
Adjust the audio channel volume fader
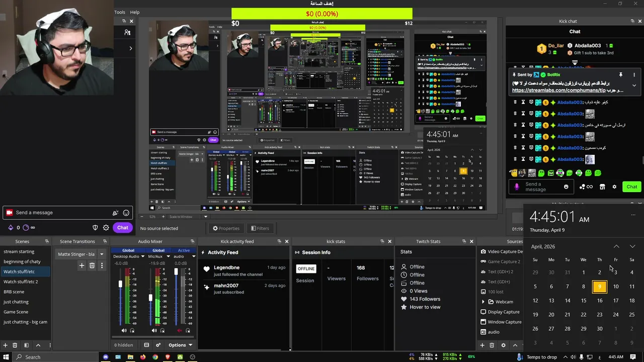pyautogui.click(x=176, y=271)
